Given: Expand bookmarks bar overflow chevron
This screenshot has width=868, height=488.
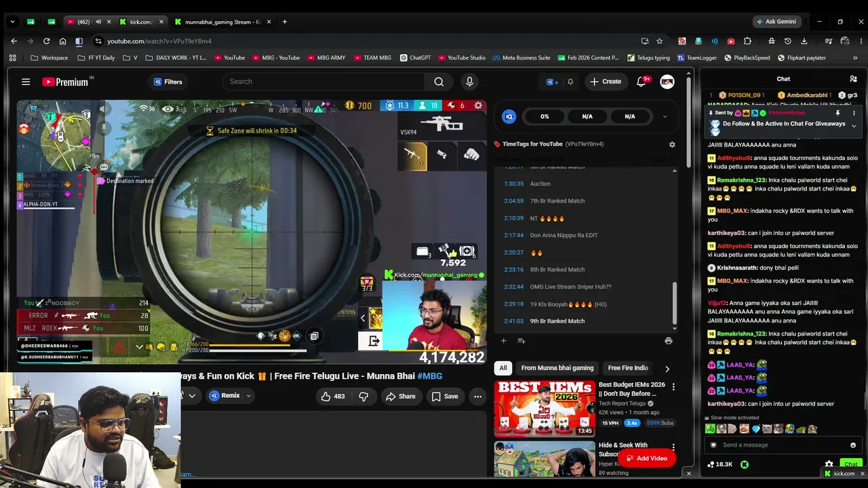Looking at the screenshot, I should (x=854, y=58).
